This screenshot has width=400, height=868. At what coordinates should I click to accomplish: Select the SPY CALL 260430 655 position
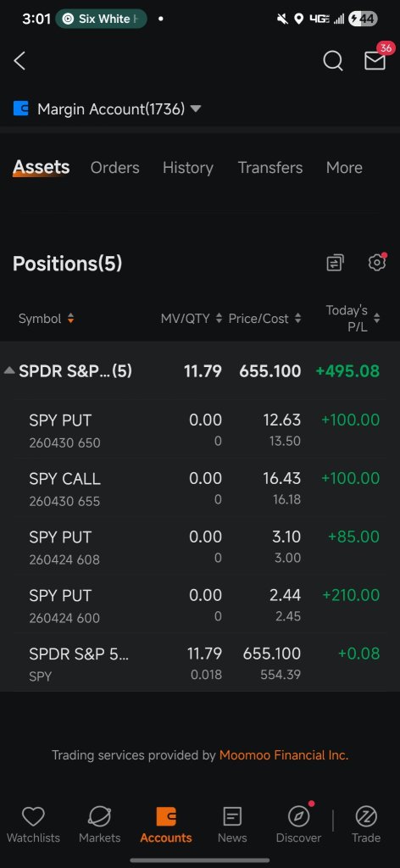(200, 488)
